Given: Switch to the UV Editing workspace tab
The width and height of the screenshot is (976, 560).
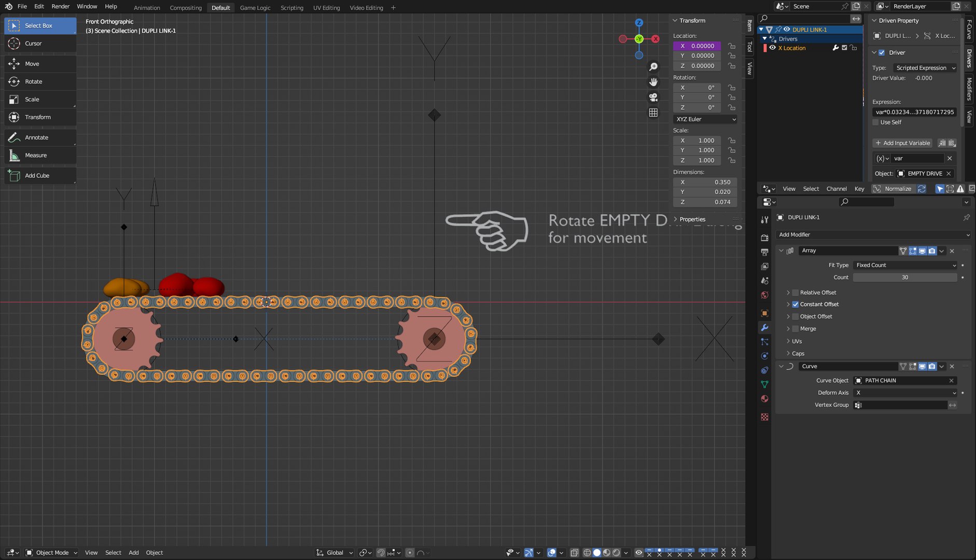Looking at the screenshot, I should tap(327, 8).
